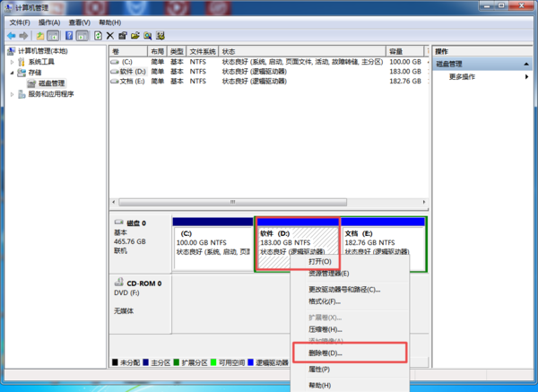
Task: Sort by the 容量 column header
Action: (x=405, y=51)
